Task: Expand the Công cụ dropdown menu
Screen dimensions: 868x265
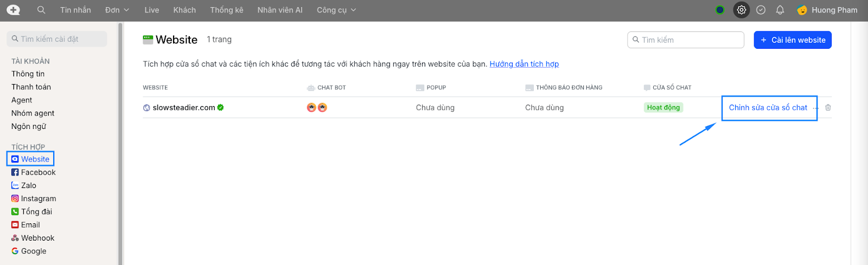Action: (336, 10)
